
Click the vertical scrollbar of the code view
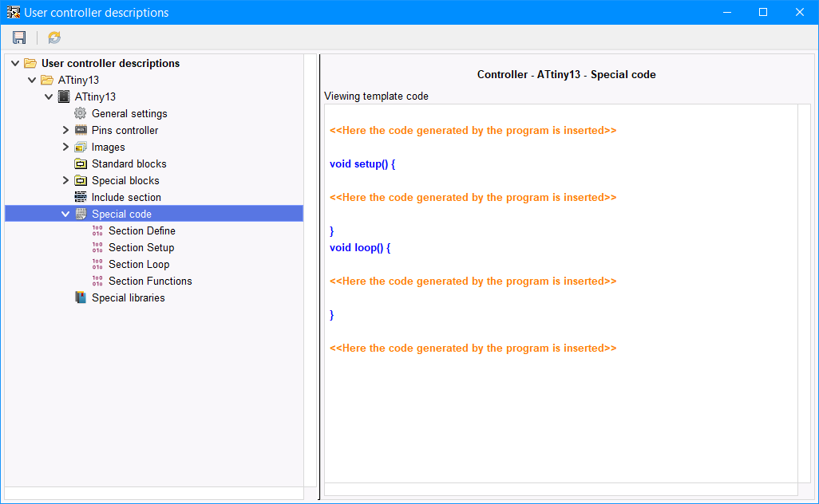(804, 293)
